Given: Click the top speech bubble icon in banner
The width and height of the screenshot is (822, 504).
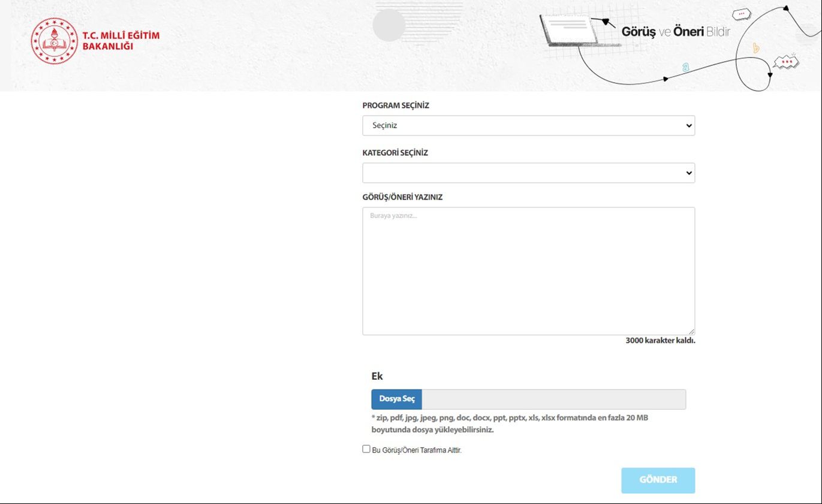Looking at the screenshot, I should pyautogui.click(x=742, y=14).
